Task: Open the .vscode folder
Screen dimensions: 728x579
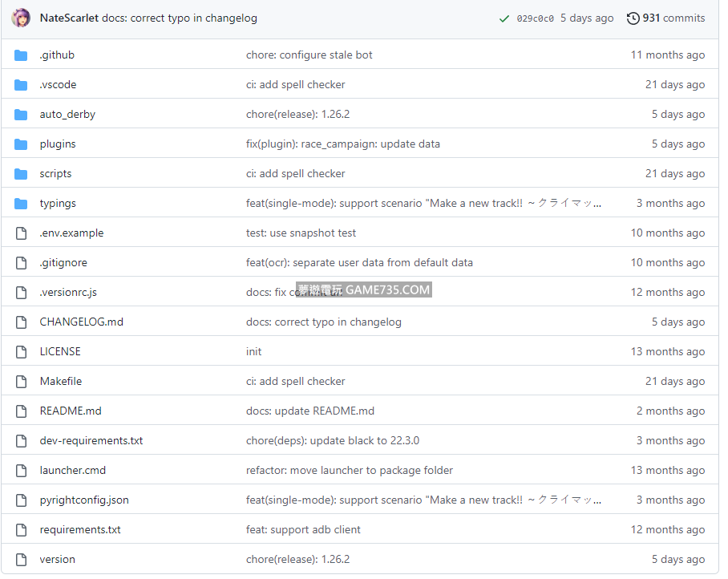Action: tap(58, 85)
